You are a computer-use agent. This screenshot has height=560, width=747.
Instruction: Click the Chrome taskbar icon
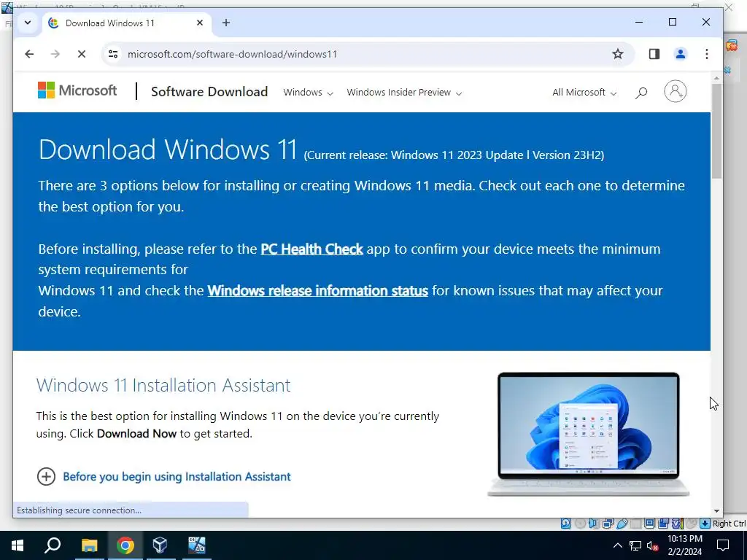125,545
